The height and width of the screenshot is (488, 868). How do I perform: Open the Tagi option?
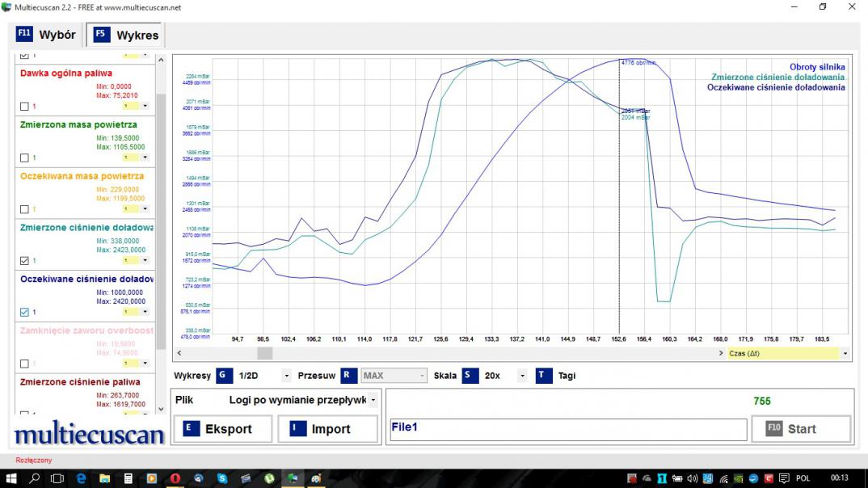(x=567, y=376)
